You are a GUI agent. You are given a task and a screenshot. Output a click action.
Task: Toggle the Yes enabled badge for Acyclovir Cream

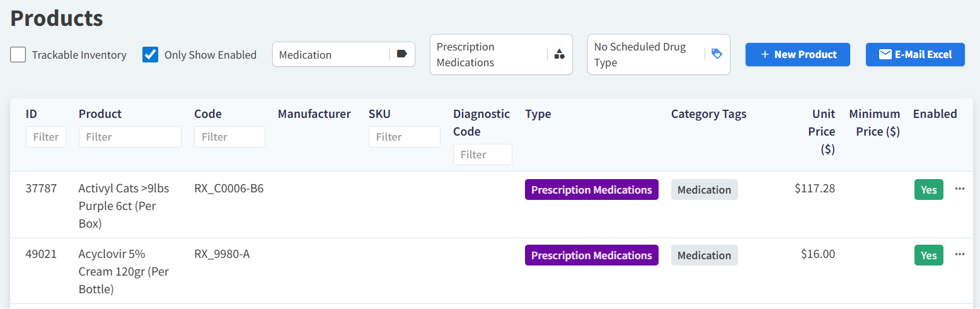pyautogui.click(x=928, y=255)
